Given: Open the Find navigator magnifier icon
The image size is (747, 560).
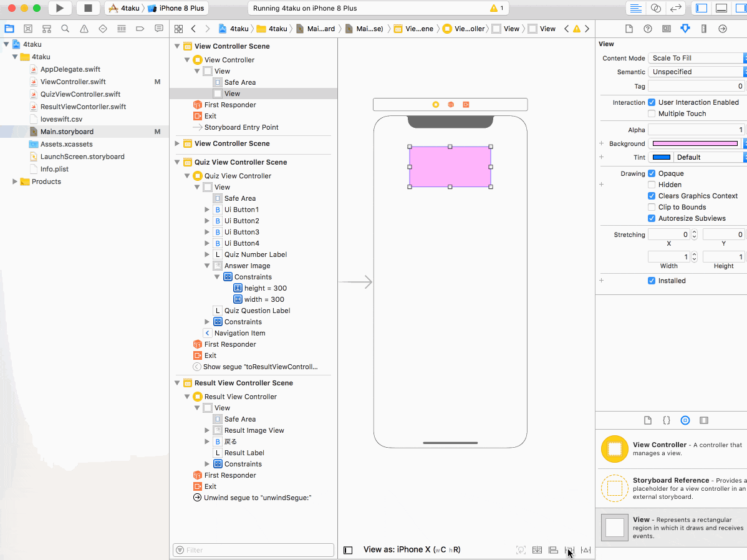Looking at the screenshot, I should pos(65,29).
